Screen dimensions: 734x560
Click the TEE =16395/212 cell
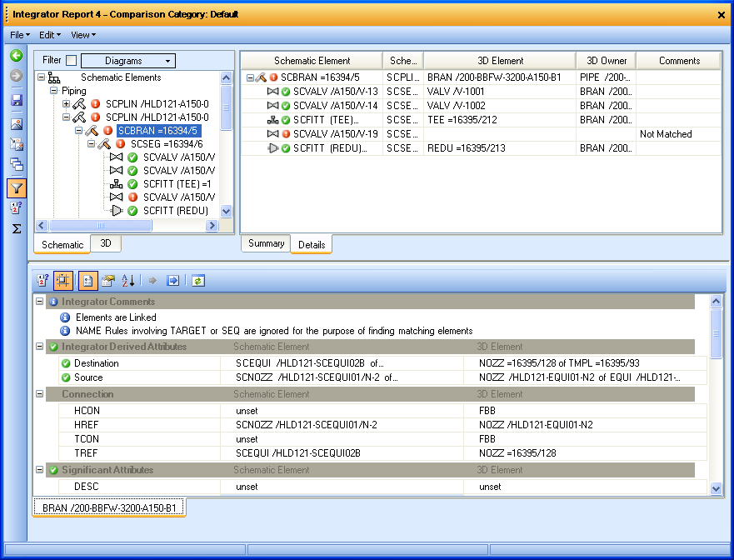pyautogui.click(x=500, y=120)
